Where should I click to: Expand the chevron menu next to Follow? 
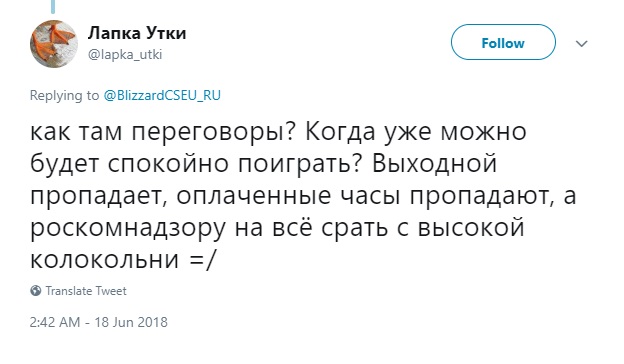[582, 43]
